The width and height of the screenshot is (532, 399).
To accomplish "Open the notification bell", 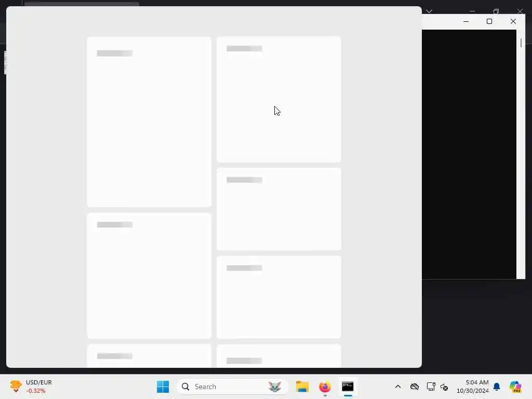I will (x=497, y=387).
